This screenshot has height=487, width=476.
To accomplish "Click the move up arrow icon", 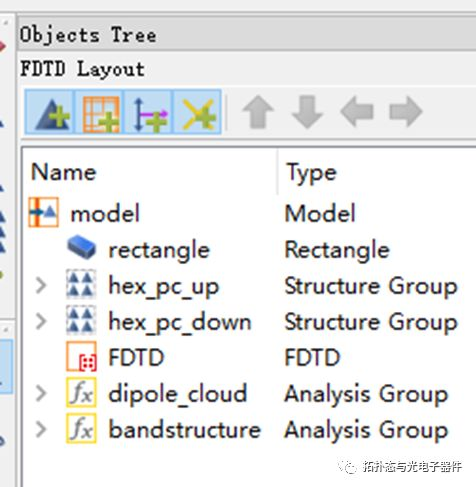I will point(259,112).
